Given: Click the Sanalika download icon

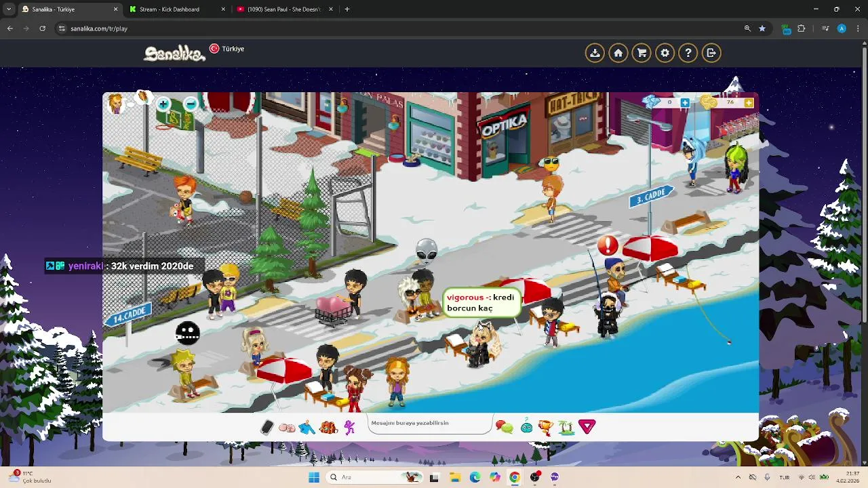Looking at the screenshot, I should (x=595, y=53).
